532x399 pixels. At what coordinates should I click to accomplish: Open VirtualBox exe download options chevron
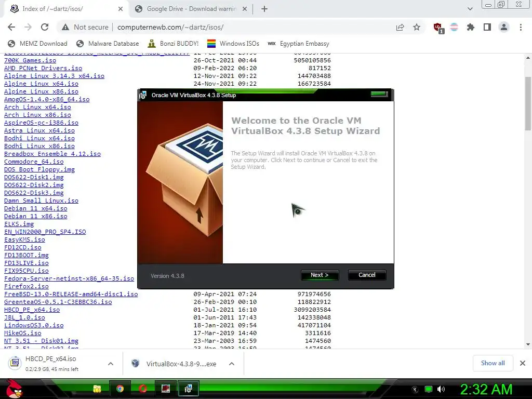232,364
